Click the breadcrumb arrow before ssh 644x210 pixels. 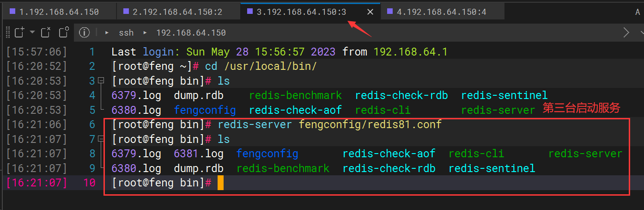click(x=107, y=33)
